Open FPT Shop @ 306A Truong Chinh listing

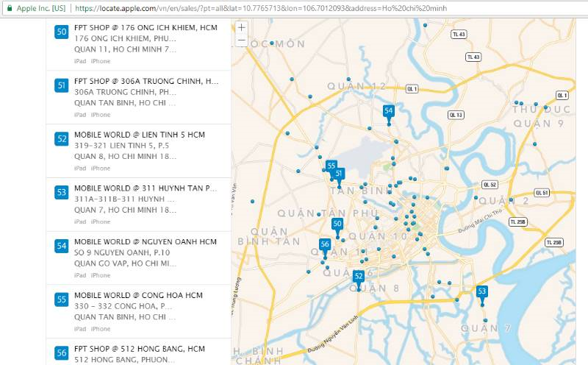click(x=146, y=81)
